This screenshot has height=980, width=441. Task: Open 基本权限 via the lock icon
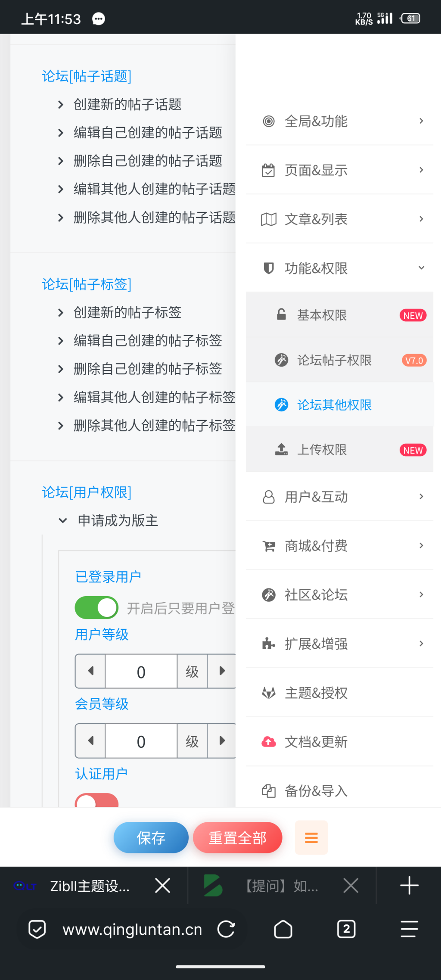click(x=282, y=315)
